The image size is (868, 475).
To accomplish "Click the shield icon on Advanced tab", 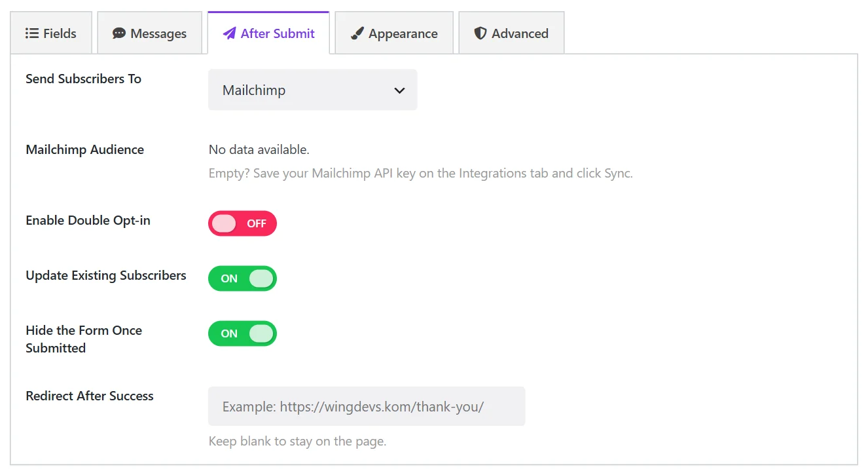I will 480,33.
